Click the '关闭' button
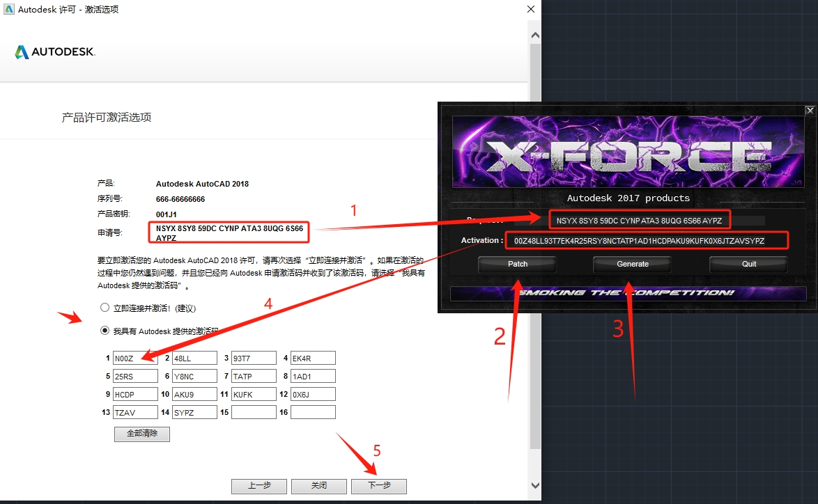The image size is (818, 504). click(x=318, y=486)
